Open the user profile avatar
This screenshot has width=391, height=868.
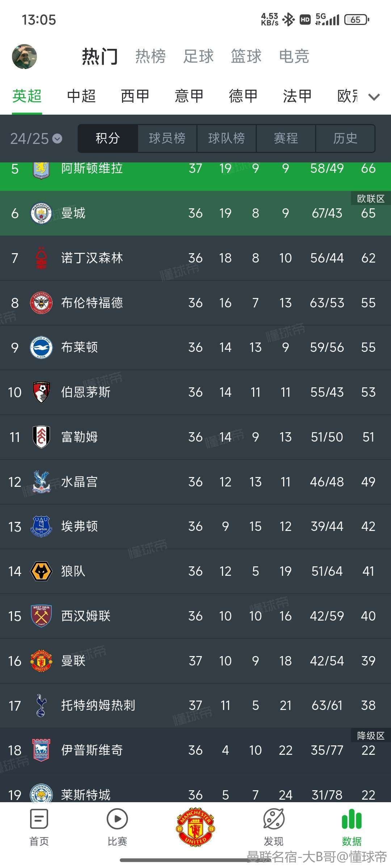[x=25, y=56]
